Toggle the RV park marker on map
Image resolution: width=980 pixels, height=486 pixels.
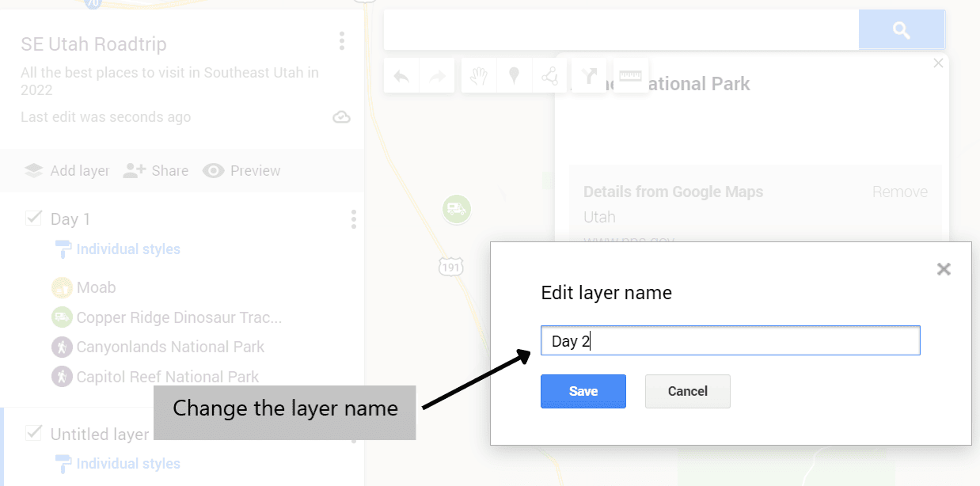tap(457, 209)
